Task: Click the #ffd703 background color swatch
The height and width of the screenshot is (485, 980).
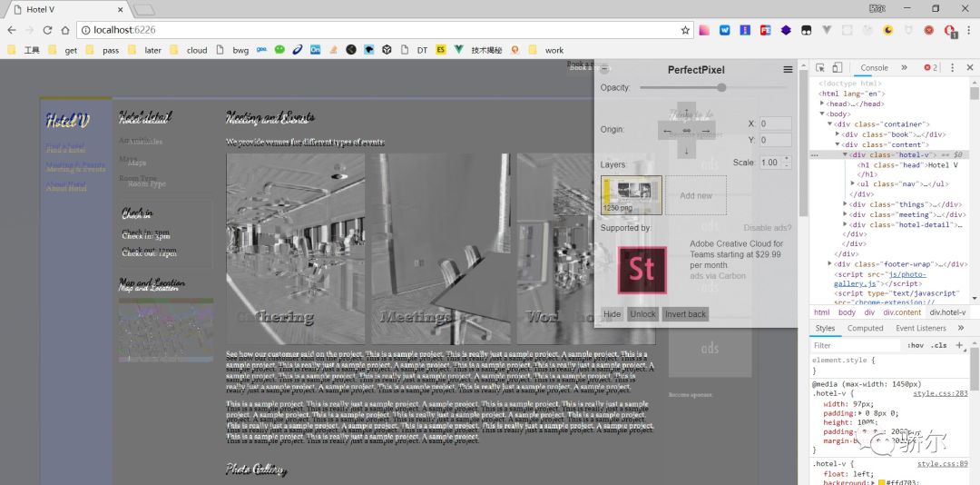Action: (881, 482)
